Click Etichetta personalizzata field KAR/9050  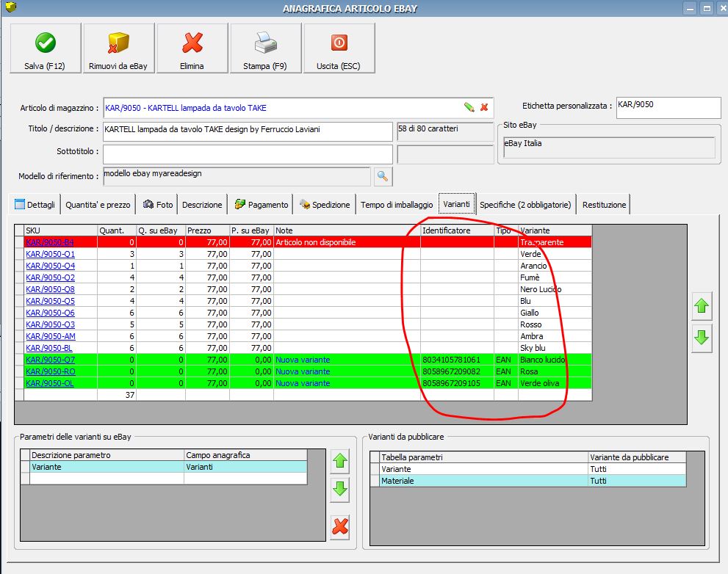pos(668,108)
